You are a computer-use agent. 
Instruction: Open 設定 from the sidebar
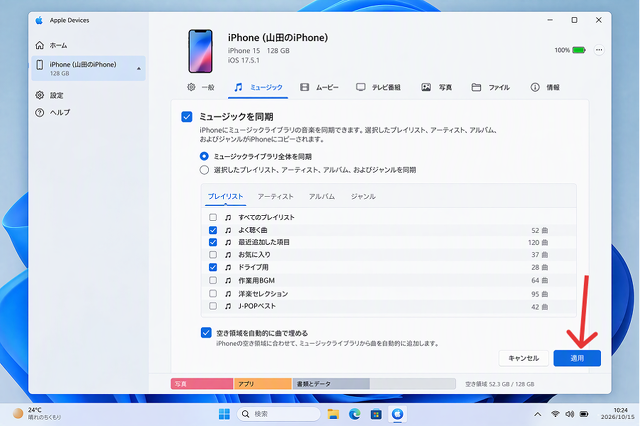(x=50, y=95)
